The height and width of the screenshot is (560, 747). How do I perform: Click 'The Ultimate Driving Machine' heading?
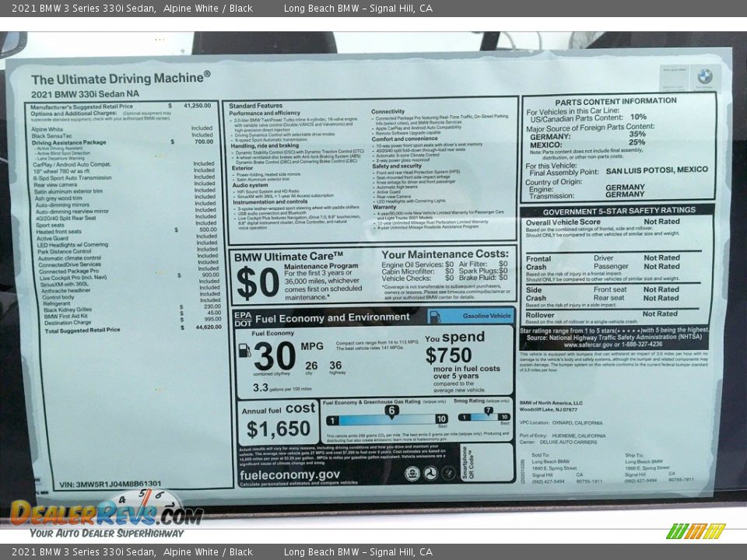[x=121, y=78]
